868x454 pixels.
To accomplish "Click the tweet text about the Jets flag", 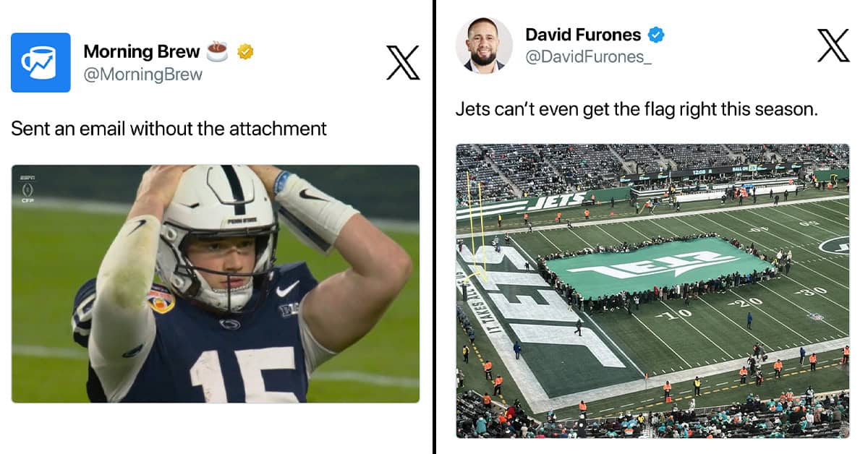I will (637, 109).
